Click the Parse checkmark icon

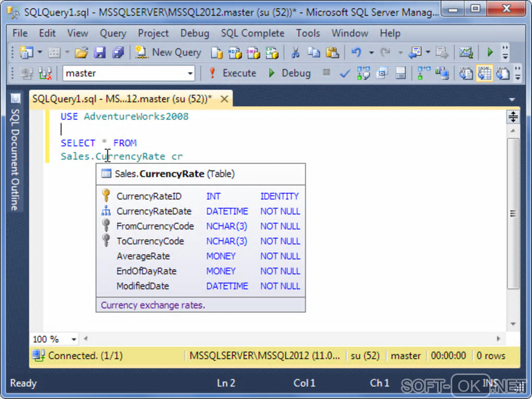[x=345, y=73]
